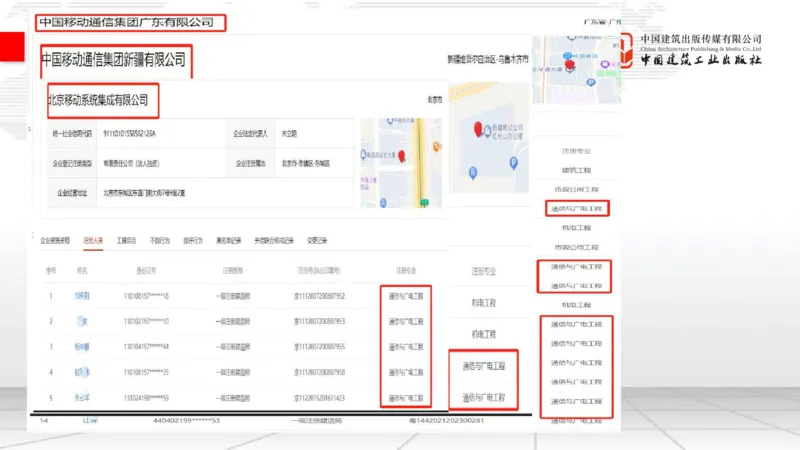Click red pin on Guangdong company map
This screenshot has height=450, width=800.
tap(570, 65)
